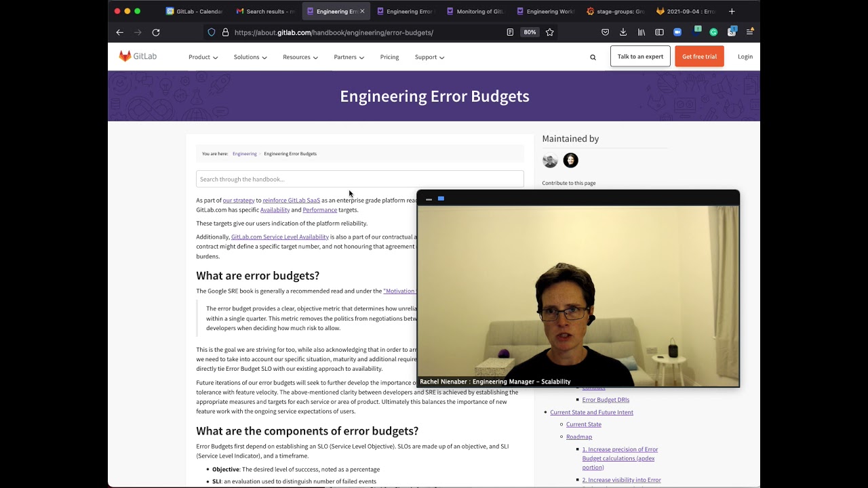
Task: Click the Engineering breadcrumb link
Action: click(x=244, y=154)
